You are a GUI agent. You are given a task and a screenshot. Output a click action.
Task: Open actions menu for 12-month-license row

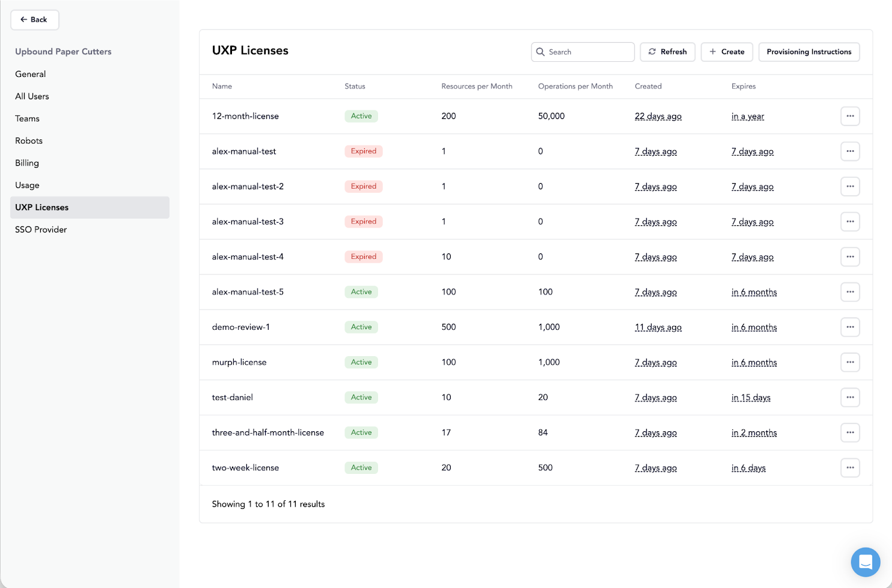pyautogui.click(x=850, y=116)
